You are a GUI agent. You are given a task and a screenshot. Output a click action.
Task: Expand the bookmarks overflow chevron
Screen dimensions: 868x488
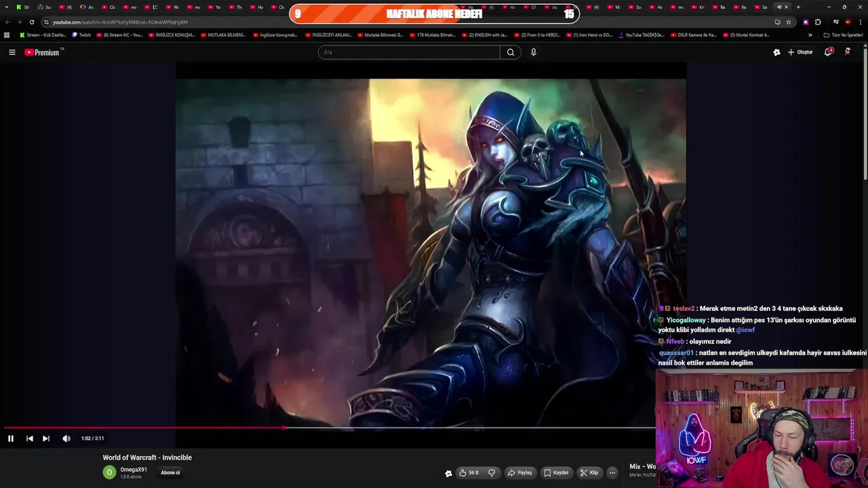click(810, 35)
